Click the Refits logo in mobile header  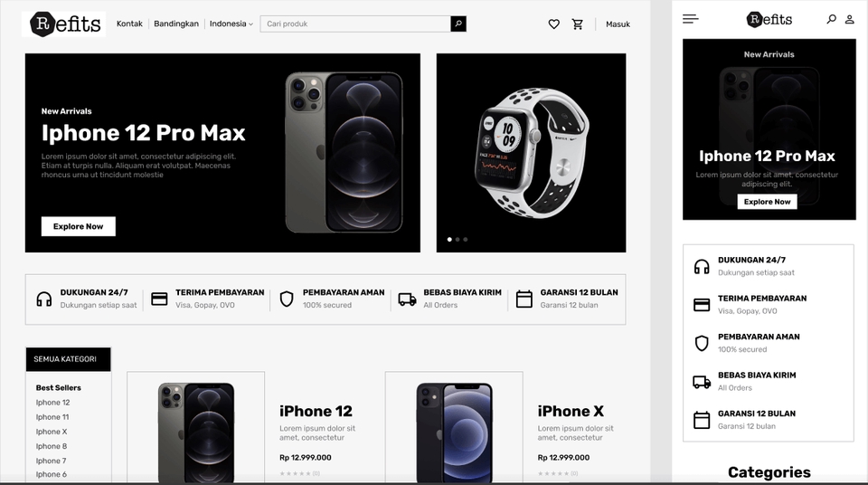click(769, 19)
